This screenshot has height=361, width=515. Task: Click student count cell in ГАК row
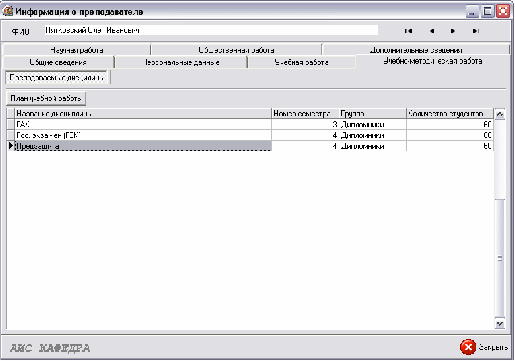click(x=450, y=124)
